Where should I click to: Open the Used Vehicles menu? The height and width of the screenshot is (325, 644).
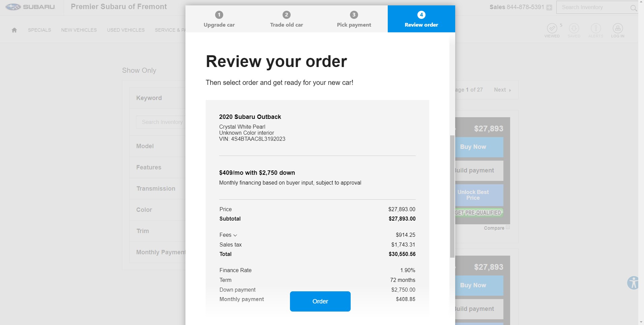[126, 30]
